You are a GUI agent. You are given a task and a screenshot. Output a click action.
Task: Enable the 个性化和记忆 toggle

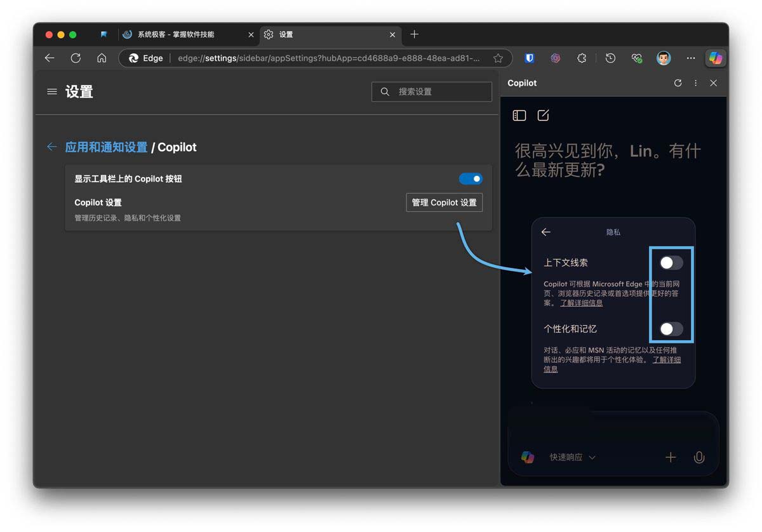(671, 329)
